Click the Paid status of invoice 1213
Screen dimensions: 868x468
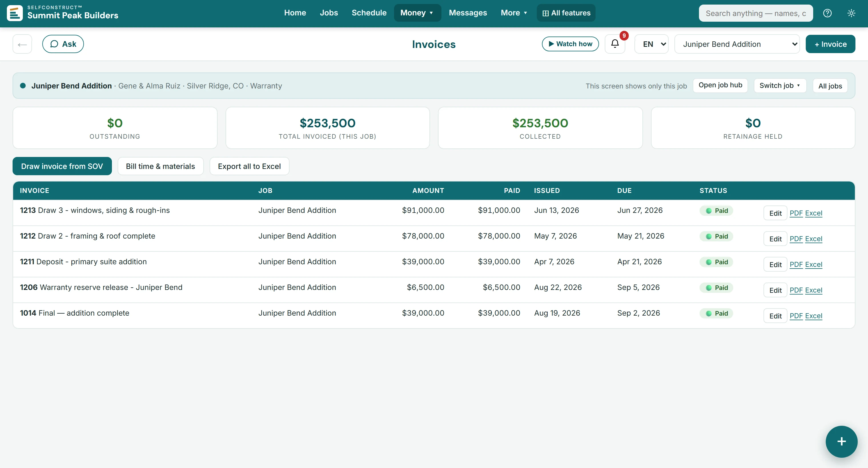(x=716, y=211)
